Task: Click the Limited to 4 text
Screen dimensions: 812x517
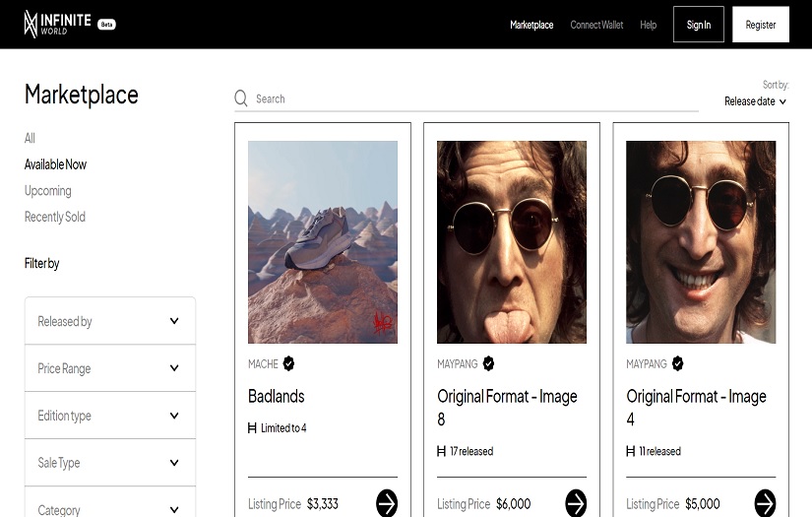Action: pos(283,428)
